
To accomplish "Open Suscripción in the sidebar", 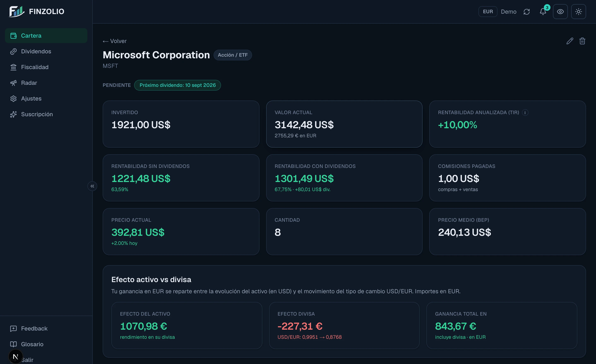I will (x=46, y=114).
